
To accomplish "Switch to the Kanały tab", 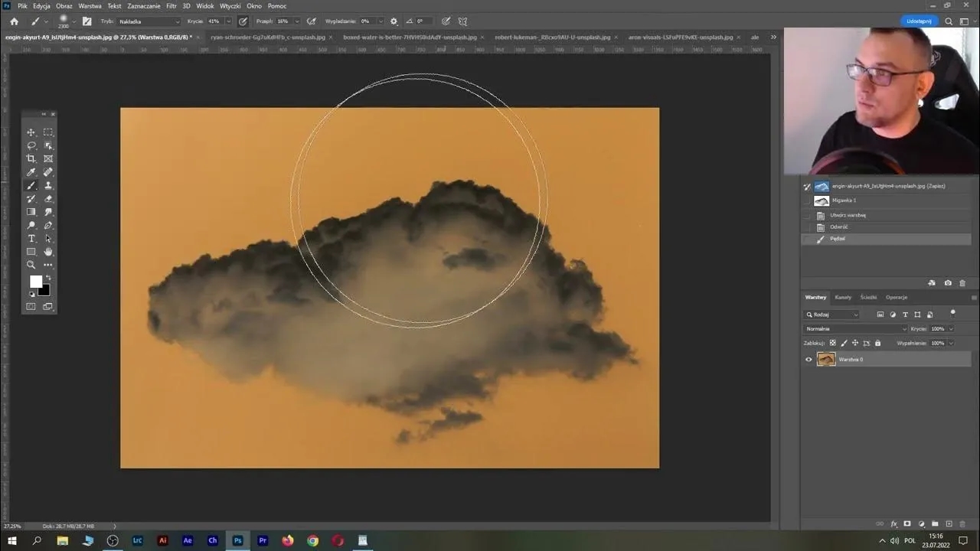I will pos(843,297).
